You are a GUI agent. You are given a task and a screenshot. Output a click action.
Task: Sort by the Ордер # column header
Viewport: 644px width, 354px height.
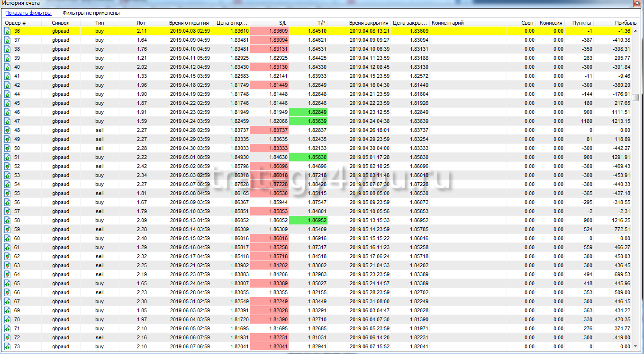pos(16,23)
